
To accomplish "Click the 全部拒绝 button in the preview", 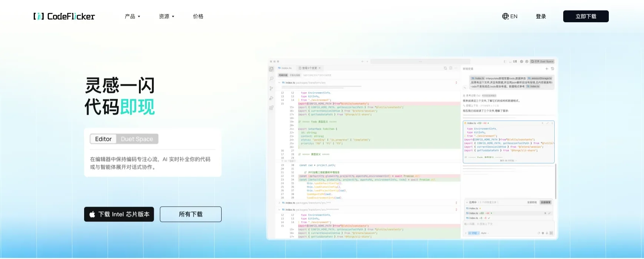I will tap(532, 202).
